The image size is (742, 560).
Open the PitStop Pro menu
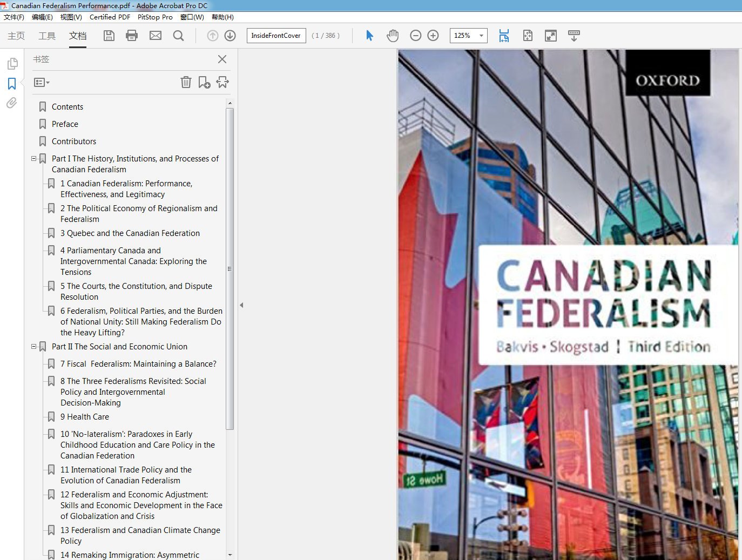(x=155, y=17)
